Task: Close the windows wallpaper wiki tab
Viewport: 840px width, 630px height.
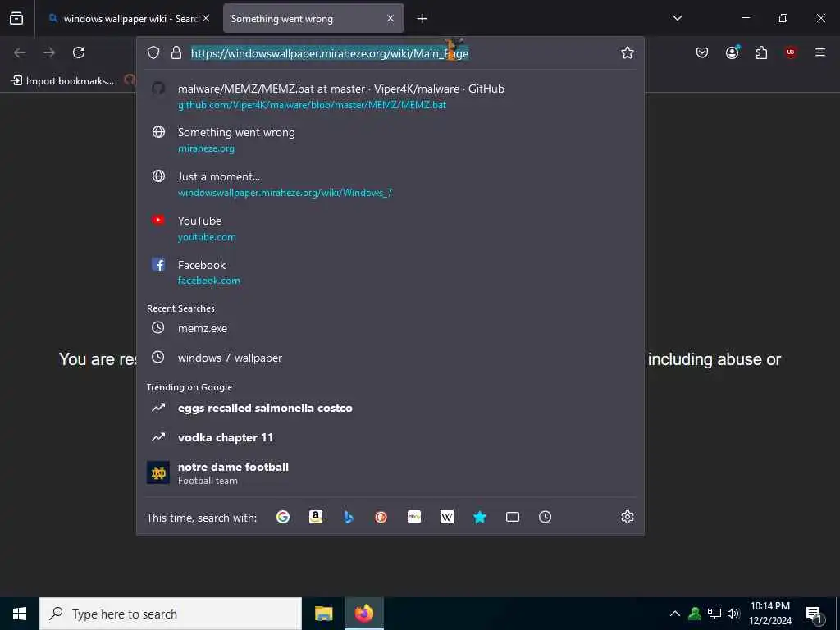Action: click(x=206, y=18)
